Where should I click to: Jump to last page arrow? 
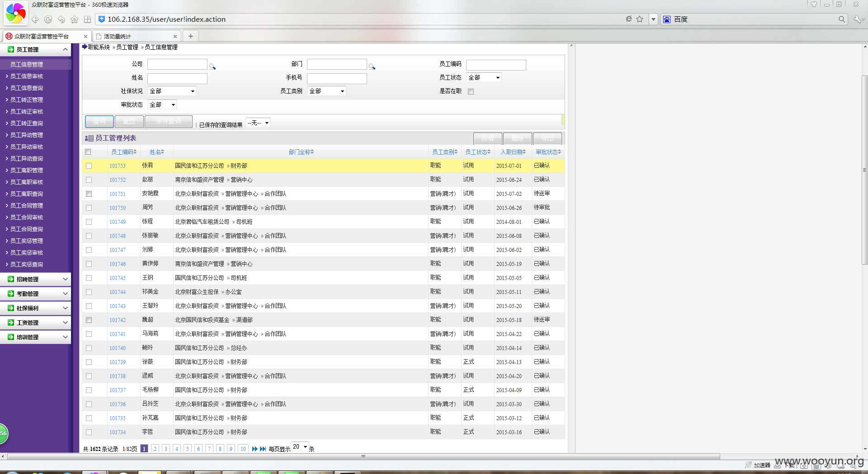coord(263,449)
